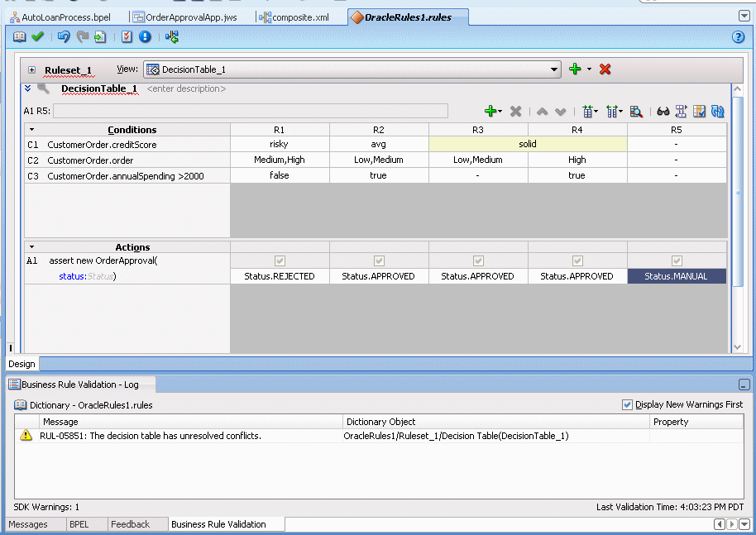This screenshot has width=756, height=535.
Task: Toggle the R1 action checkbox
Action: coord(280,260)
